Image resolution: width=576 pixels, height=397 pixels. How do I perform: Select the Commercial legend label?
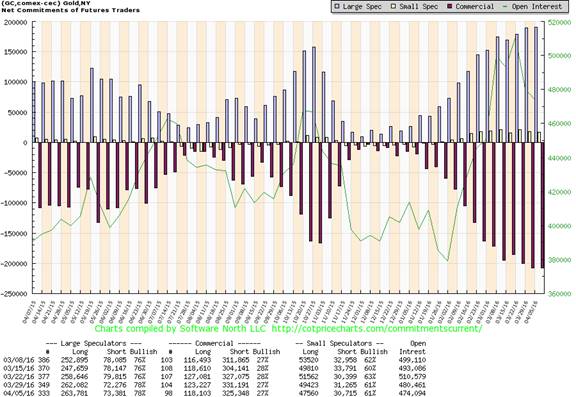point(475,6)
